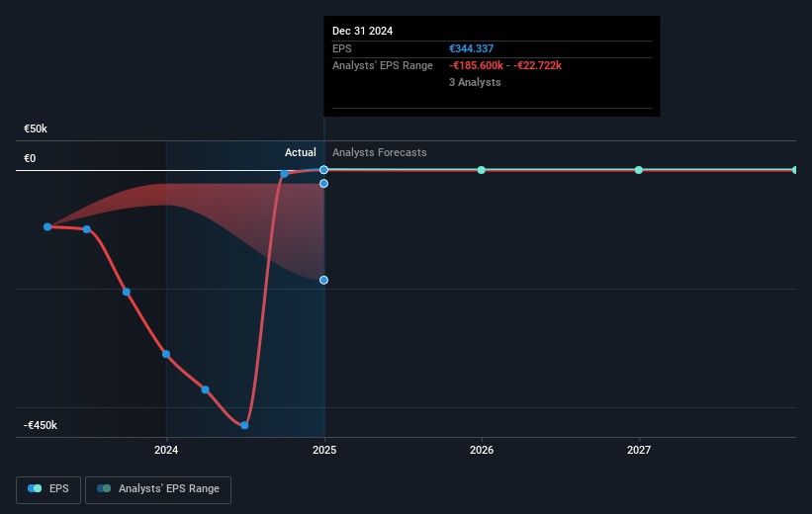Click the €50k y-axis label
The height and width of the screenshot is (514, 812).
(37, 129)
